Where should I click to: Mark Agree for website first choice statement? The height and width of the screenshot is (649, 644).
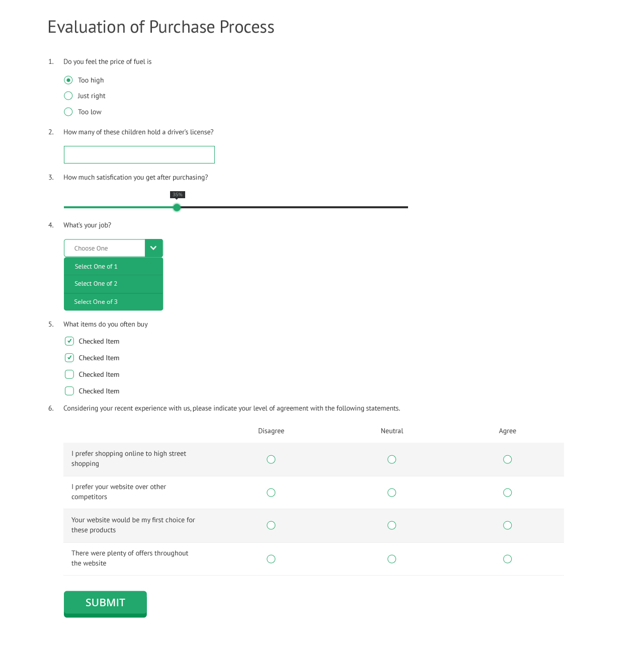point(508,525)
